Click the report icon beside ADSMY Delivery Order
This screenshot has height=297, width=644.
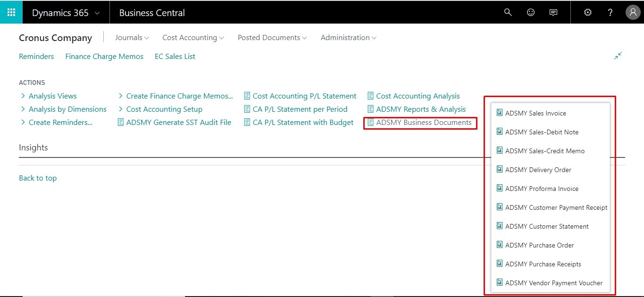(500, 169)
